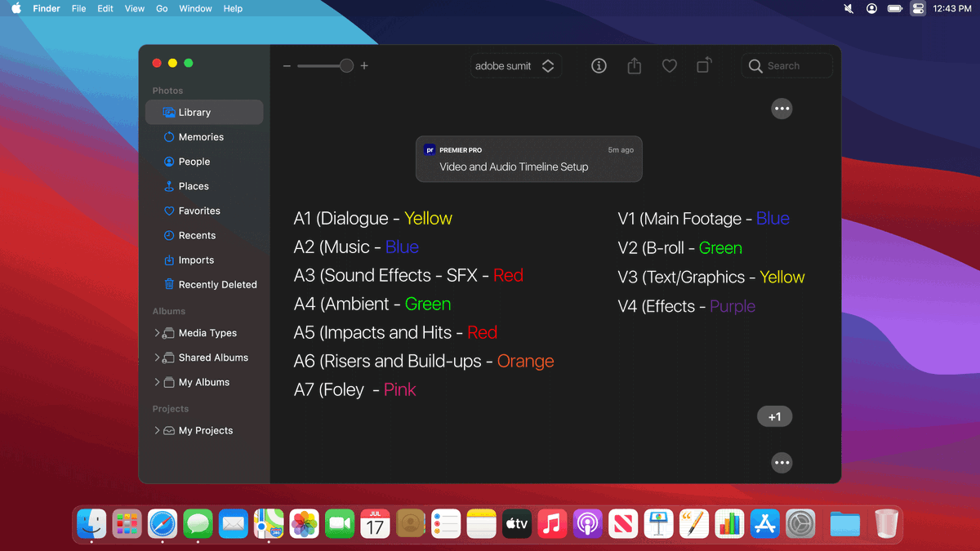This screenshot has height=551, width=980.
Task: Click the Search field
Action: coord(786,66)
